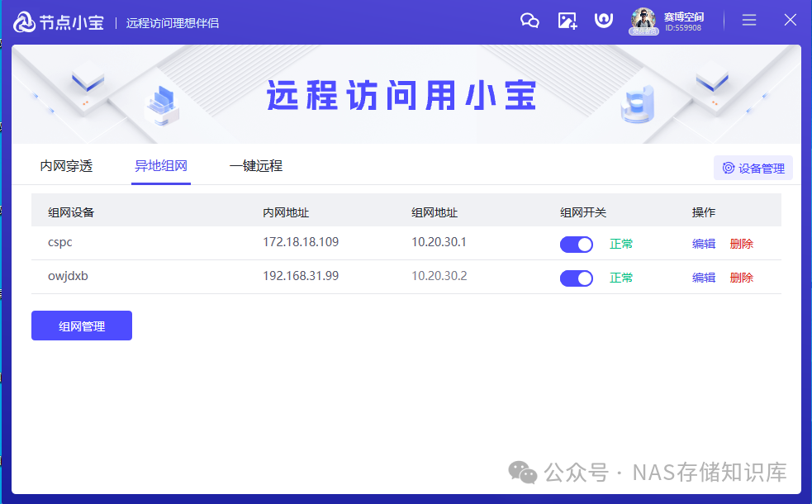Click the 操作 column header
Screen dimensions: 812x504
point(704,212)
